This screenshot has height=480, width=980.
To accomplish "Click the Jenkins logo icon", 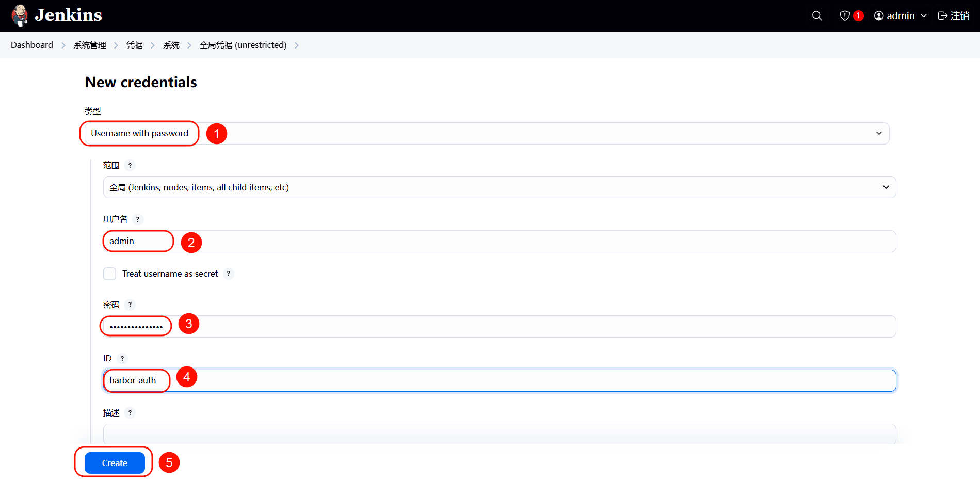I will click(20, 15).
